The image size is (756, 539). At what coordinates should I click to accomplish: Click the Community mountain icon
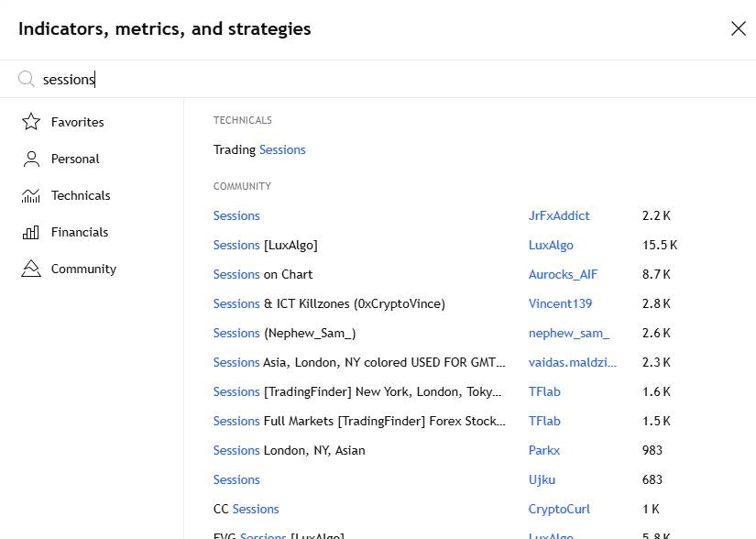[31, 269]
